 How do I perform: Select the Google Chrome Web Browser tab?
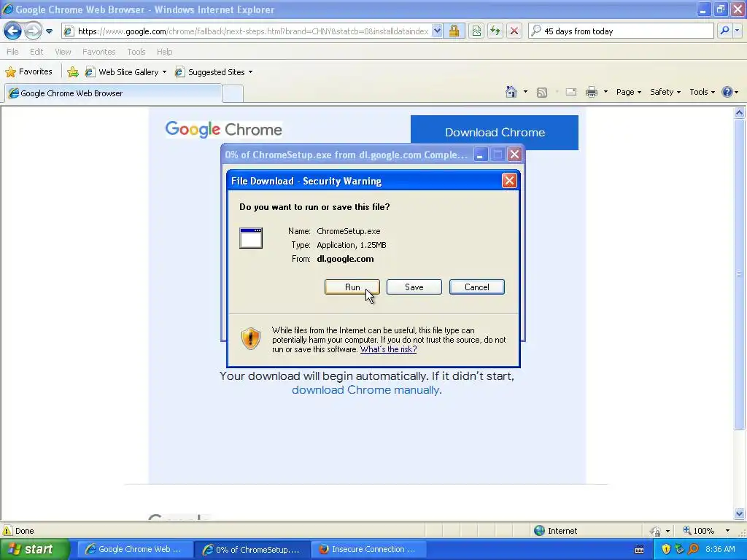(x=113, y=93)
